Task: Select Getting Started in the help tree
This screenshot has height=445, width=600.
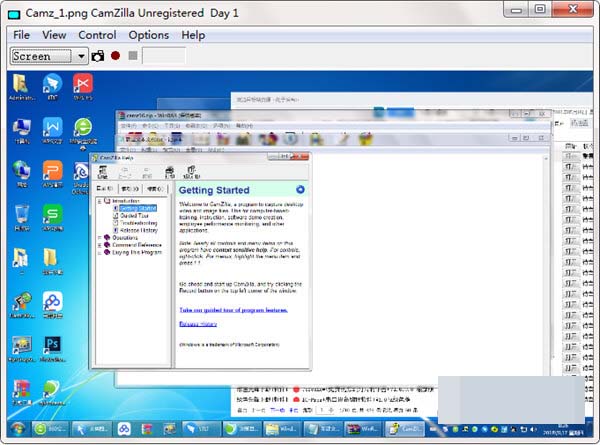Action: point(138,208)
